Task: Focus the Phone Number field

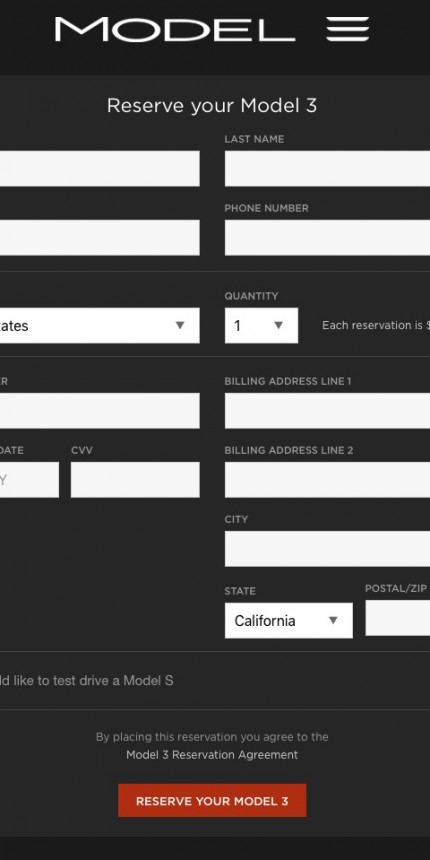Action: pyautogui.click(x=327, y=237)
